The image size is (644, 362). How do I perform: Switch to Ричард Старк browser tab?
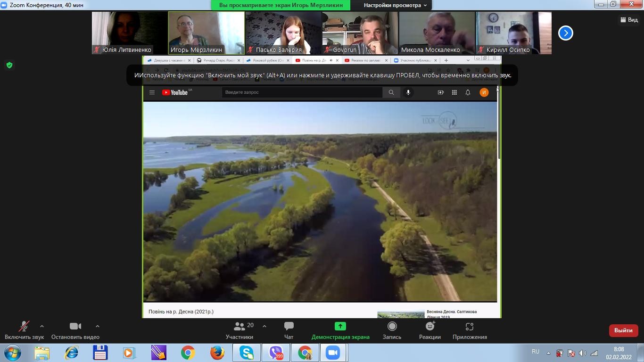pyautogui.click(x=218, y=60)
